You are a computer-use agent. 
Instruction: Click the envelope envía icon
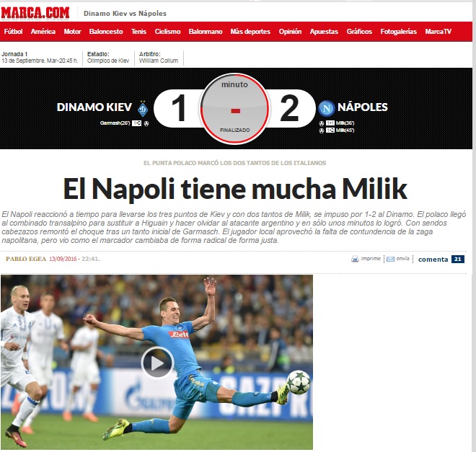coord(390,259)
